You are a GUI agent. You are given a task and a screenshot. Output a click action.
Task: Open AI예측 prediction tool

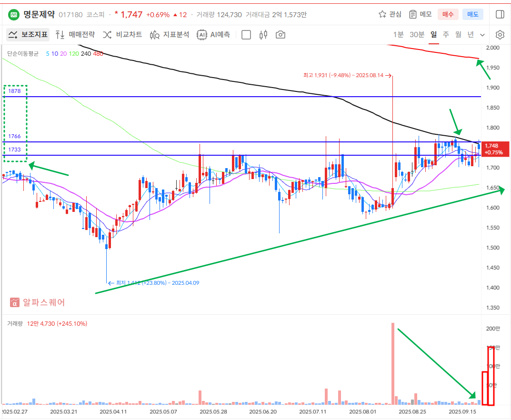213,35
